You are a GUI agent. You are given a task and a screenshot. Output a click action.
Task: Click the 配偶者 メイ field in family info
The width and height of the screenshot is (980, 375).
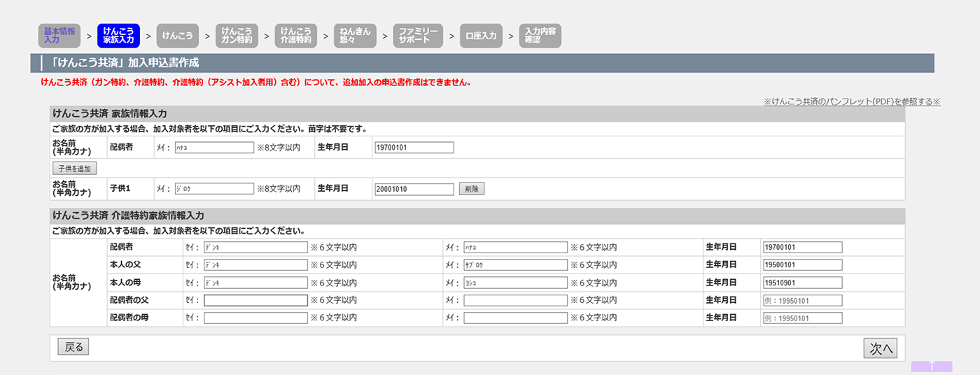[x=213, y=148]
